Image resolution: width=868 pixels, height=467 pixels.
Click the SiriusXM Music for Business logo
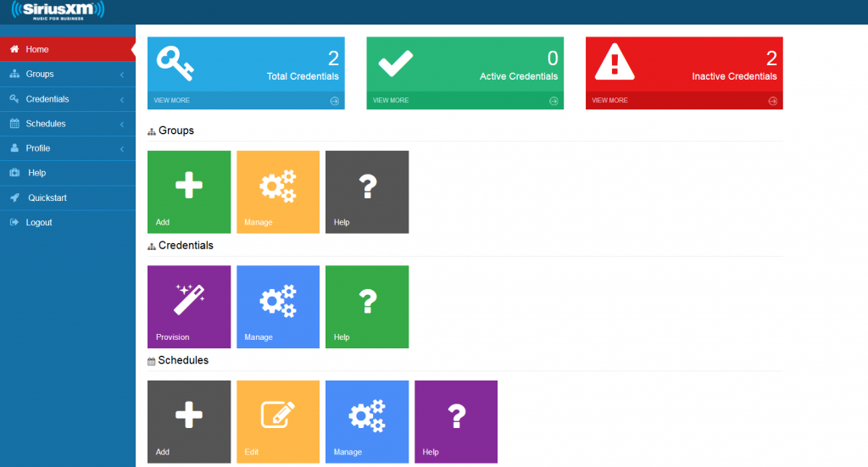coord(58,10)
